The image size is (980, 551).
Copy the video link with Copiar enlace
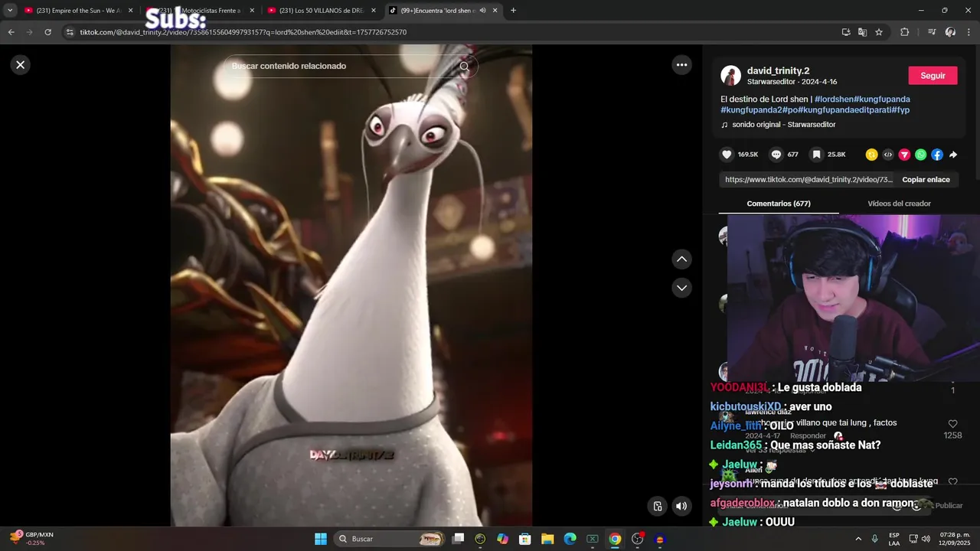(926, 180)
